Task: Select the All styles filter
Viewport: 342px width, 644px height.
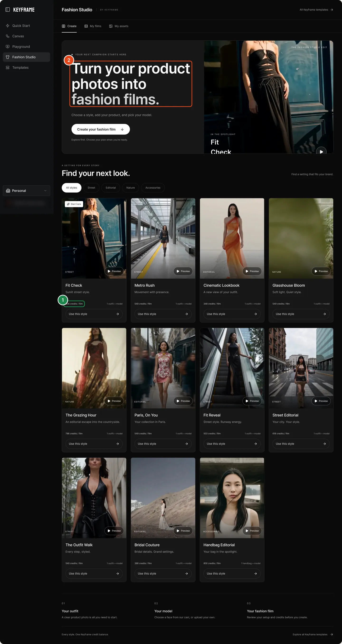Action: (71, 188)
